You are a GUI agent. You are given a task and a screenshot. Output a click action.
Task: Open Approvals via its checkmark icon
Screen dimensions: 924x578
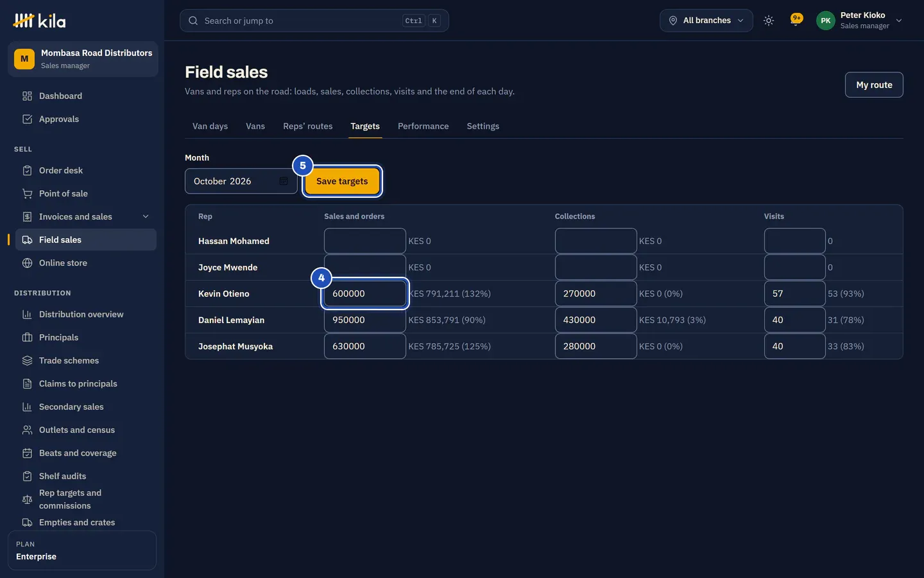coord(27,119)
